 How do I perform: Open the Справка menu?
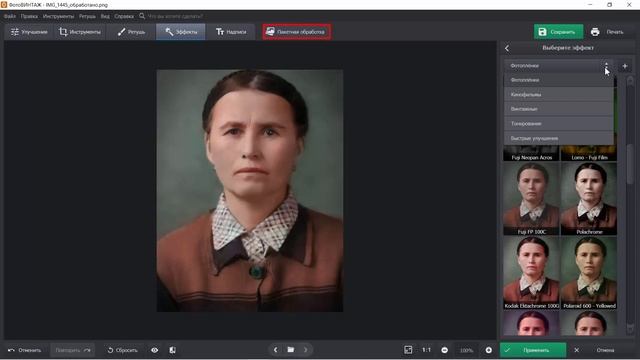click(x=124, y=16)
